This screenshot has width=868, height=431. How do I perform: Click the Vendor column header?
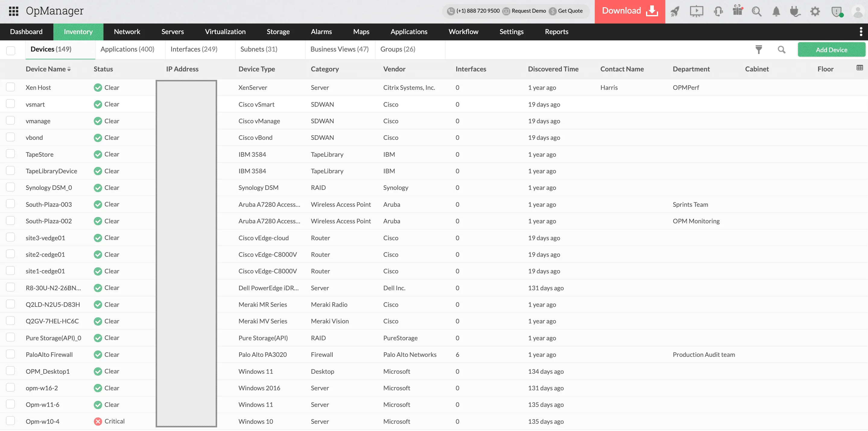tap(394, 69)
